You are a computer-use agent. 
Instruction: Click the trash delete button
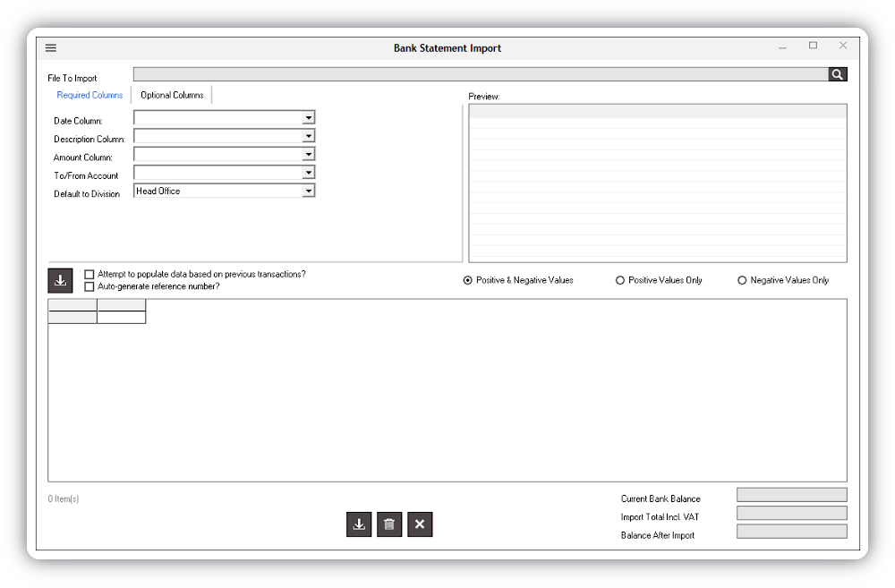pos(389,524)
